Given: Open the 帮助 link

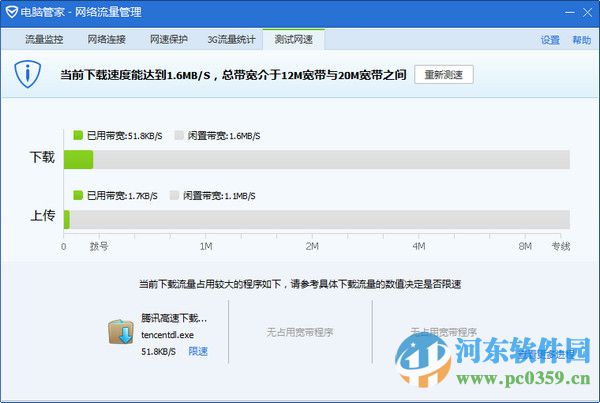Looking at the screenshot, I should click(581, 40).
